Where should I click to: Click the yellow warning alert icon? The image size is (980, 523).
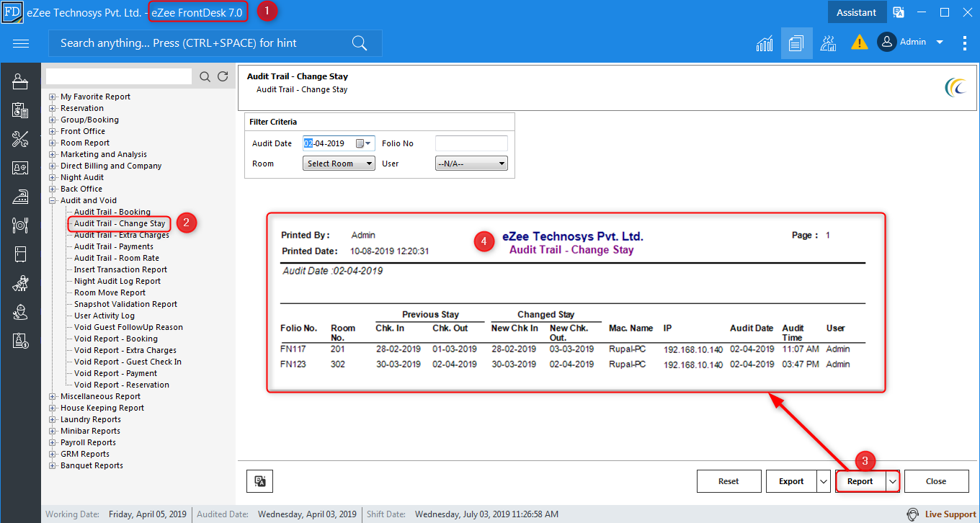point(859,43)
